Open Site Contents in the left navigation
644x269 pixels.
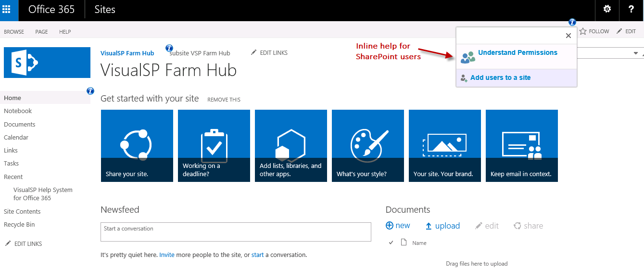22,211
